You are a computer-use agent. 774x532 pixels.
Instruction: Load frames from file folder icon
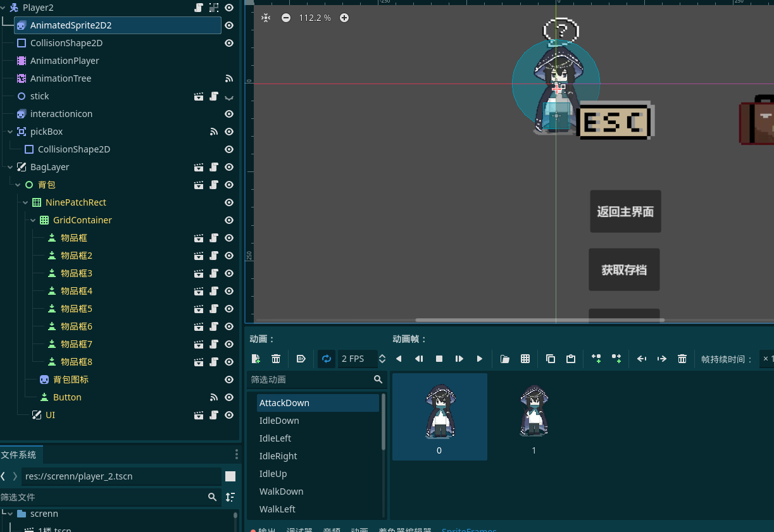click(x=505, y=359)
